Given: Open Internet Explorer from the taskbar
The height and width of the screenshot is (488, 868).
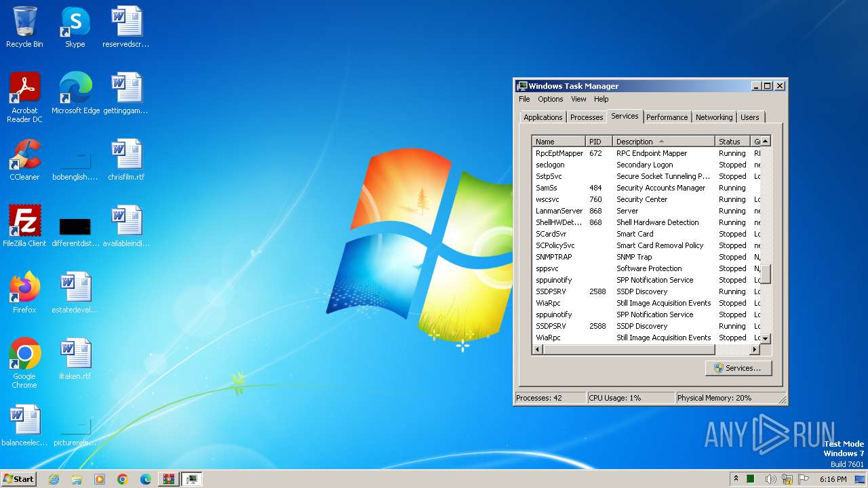Looking at the screenshot, I should pyautogui.click(x=54, y=479).
